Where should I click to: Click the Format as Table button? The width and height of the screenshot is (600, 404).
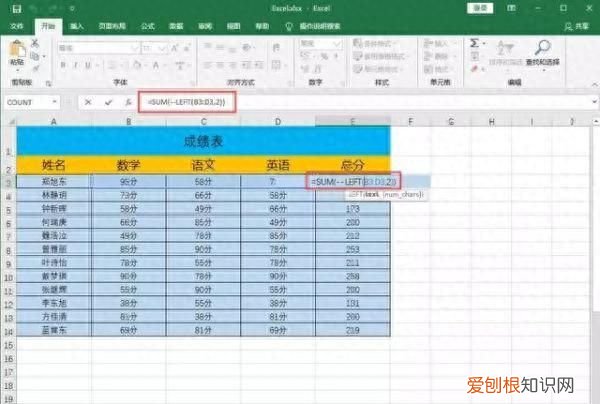pyautogui.click(x=379, y=56)
